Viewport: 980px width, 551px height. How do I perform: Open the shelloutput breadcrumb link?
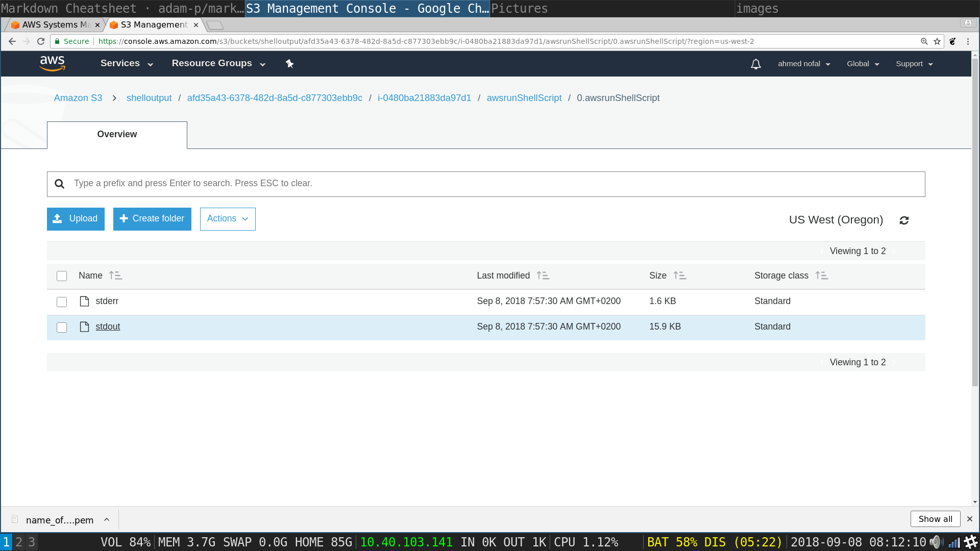click(149, 98)
